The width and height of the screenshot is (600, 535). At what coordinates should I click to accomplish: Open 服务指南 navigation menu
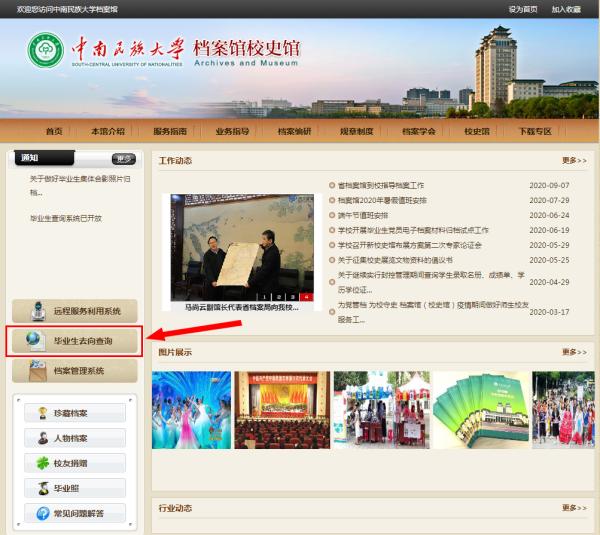pyautogui.click(x=170, y=131)
